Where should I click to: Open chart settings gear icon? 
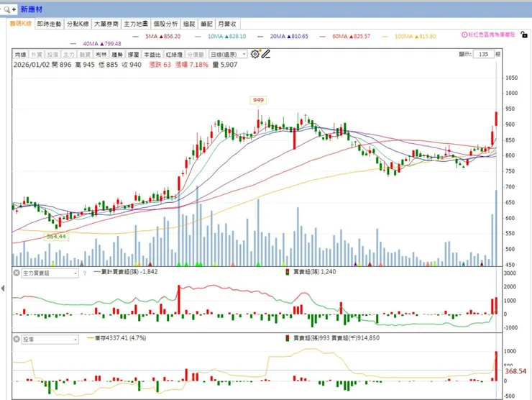click(x=254, y=54)
